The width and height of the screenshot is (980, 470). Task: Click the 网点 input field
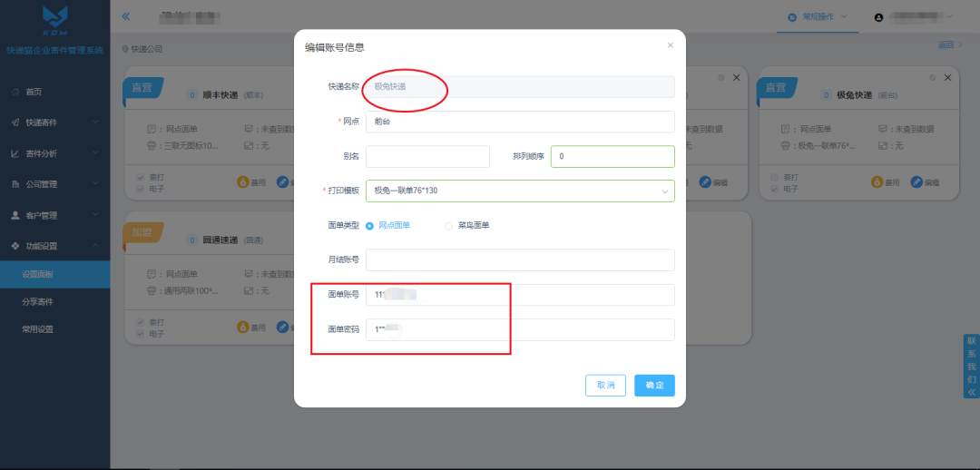520,122
